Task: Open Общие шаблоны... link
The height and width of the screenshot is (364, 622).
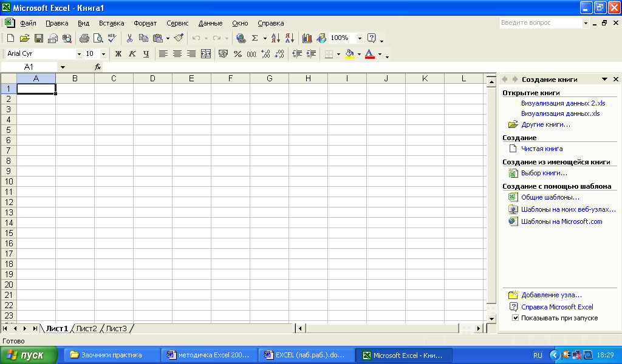Action: [x=550, y=197]
